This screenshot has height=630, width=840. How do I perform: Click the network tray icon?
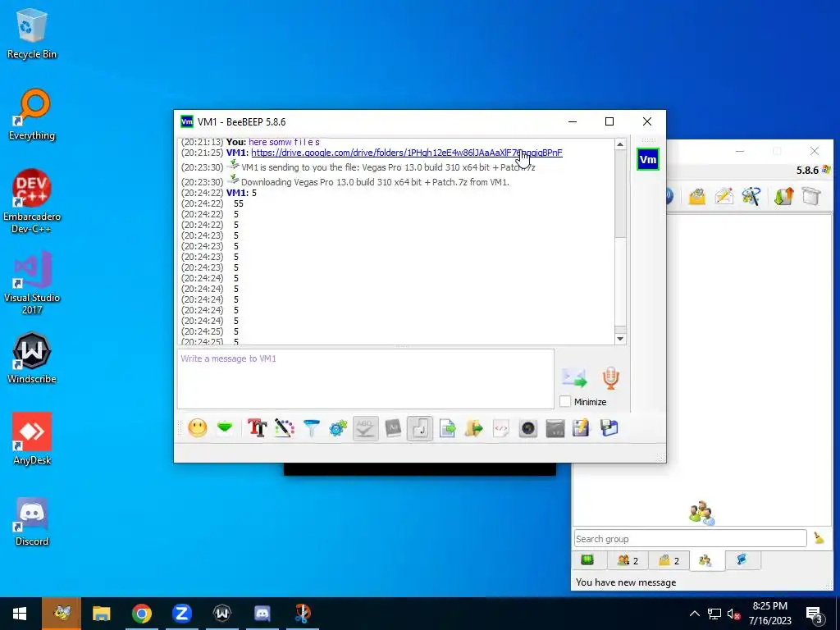pyautogui.click(x=714, y=614)
